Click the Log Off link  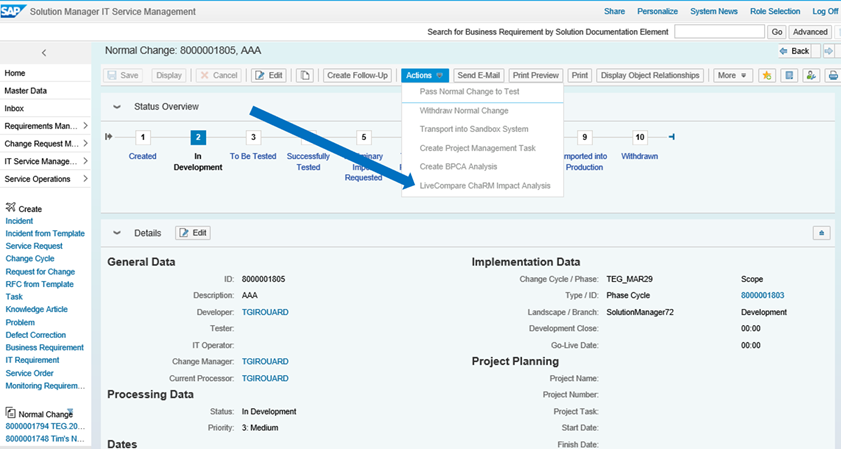point(825,11)
